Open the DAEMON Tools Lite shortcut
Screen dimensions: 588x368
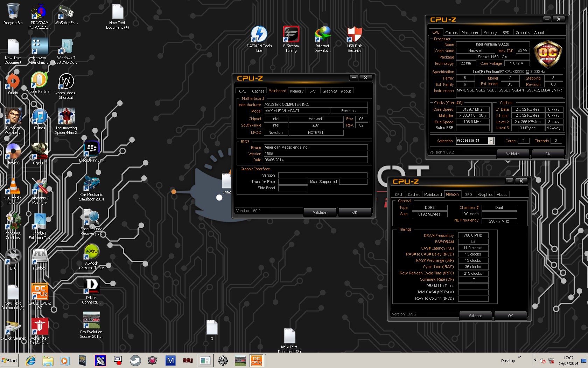tap(259, 39)
